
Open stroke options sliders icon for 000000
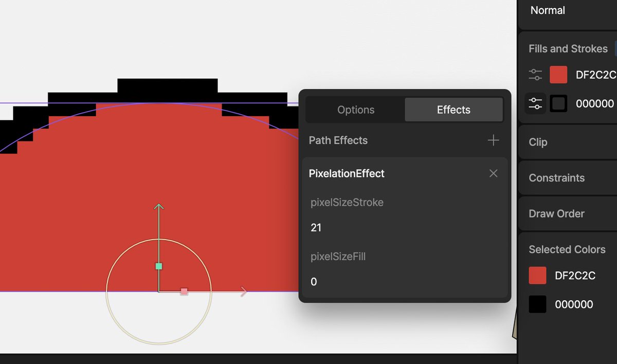535,103
